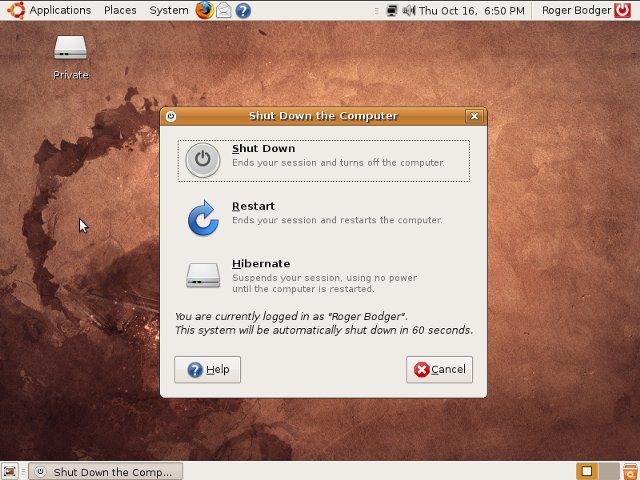Open the Applications menu
This screenshot has width=640, height=480.
(60, 10)
